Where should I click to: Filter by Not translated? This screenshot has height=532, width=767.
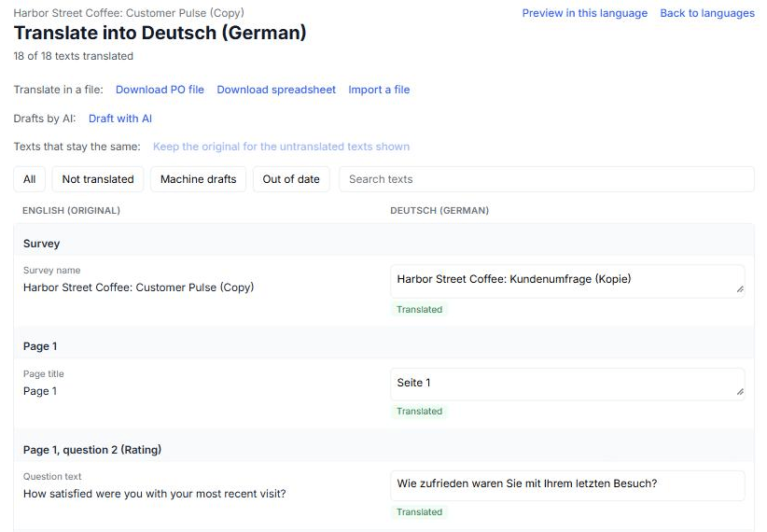tap(98, 179)
